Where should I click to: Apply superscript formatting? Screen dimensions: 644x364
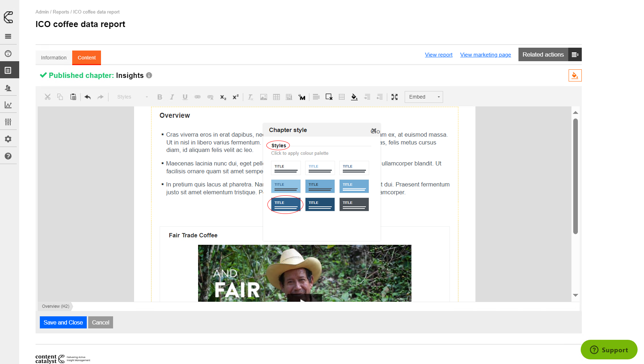point(235,97)
